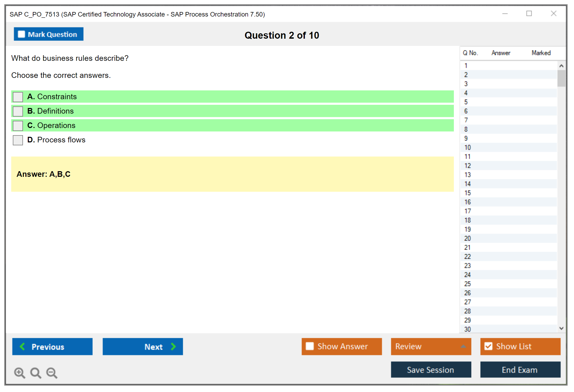
Task: Click the zoom out magnifier icon
Action: (x=52, y=373)
